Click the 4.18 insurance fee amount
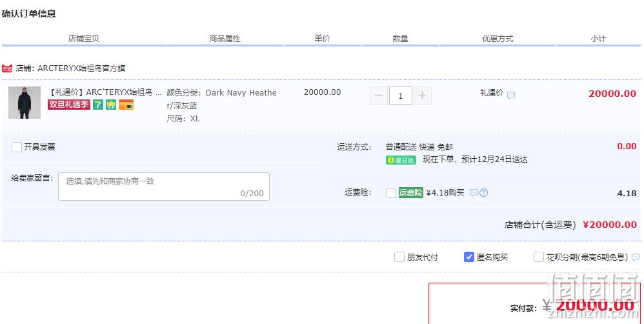This screenshot has height=324, width=644. pos(627,193)
